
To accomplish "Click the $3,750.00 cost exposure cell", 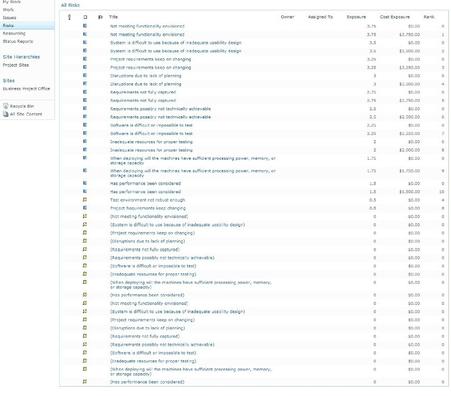I will pyautogui.click(x=409, y=34).
